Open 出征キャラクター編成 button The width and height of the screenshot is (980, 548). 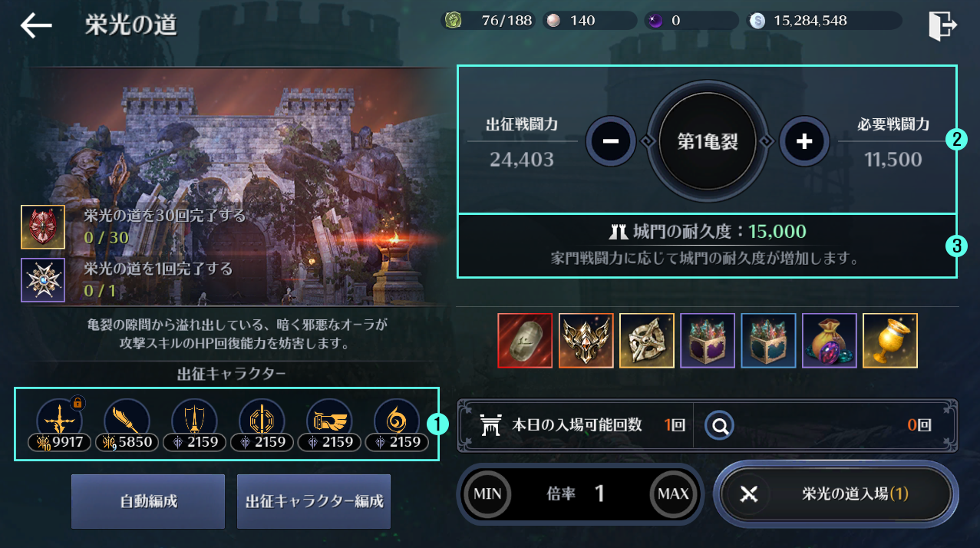314,501
